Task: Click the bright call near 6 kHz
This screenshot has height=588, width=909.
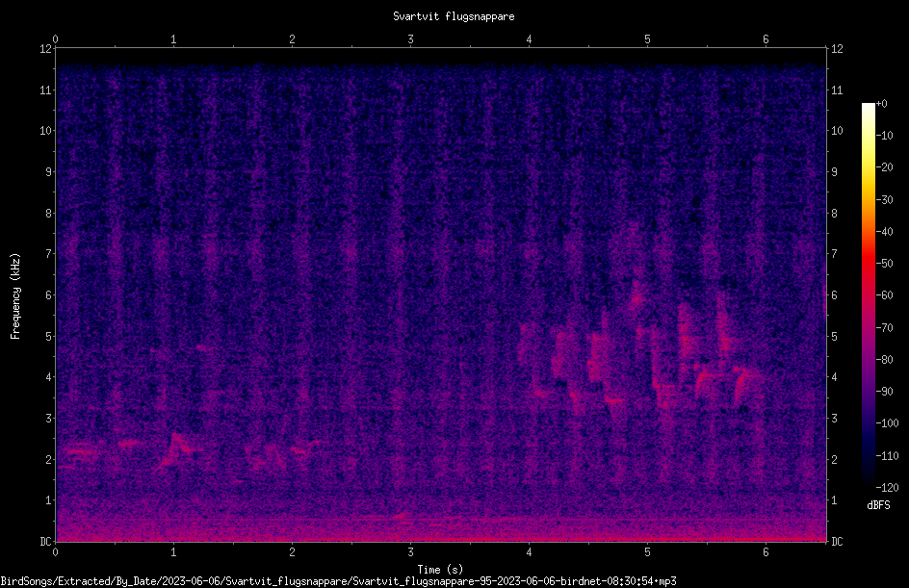Action: [636, 299]
